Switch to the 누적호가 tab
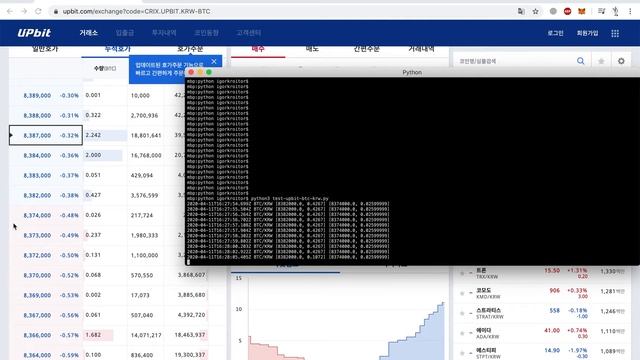Viewport: 640px width, 360px height. pos(118,50)
